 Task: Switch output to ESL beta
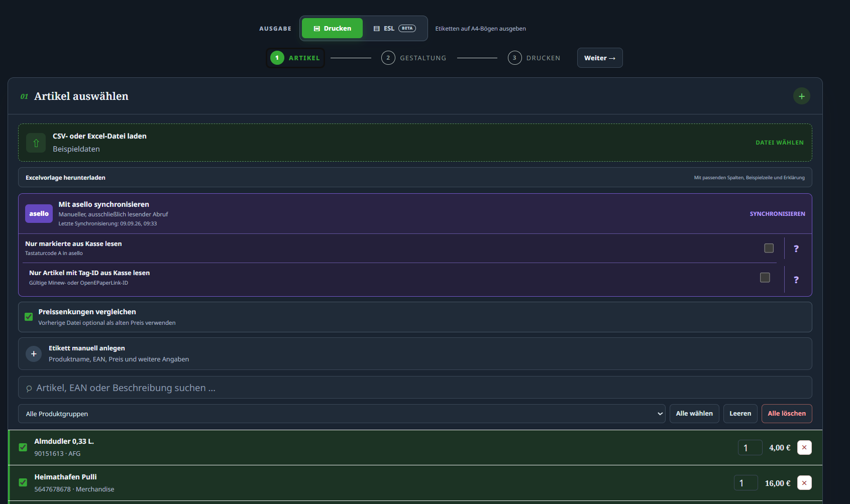395,28
